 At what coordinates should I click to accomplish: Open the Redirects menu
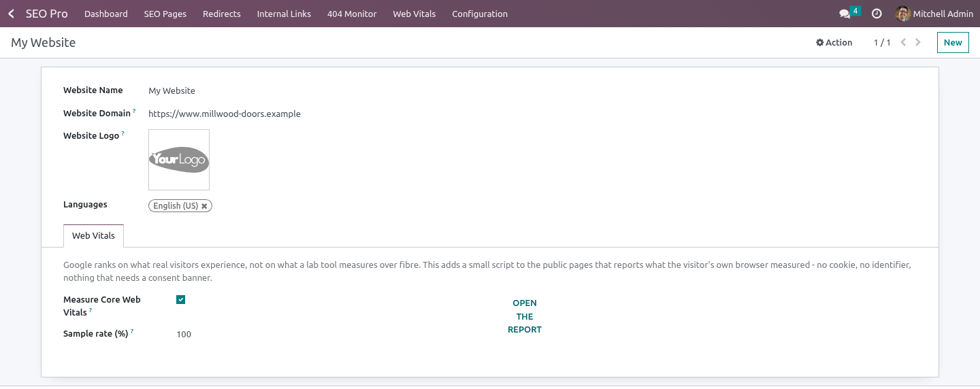[222, 14]
